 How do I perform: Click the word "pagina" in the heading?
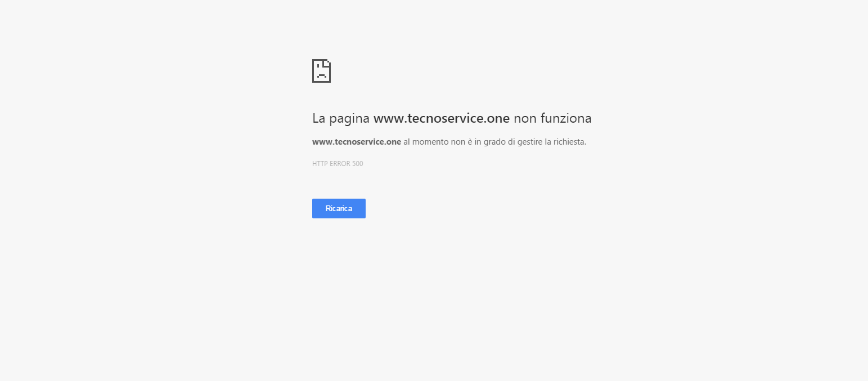pyautogui.click(x=349, y=119)
